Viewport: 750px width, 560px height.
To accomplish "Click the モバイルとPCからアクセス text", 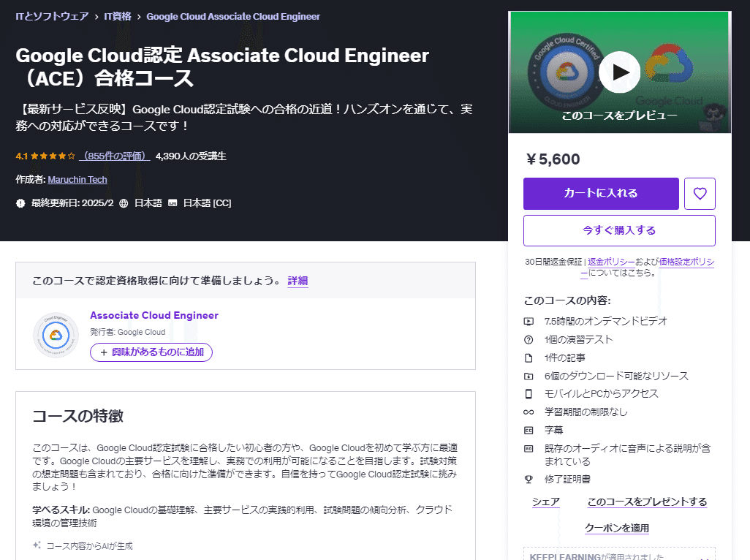I will coord(602,393).
